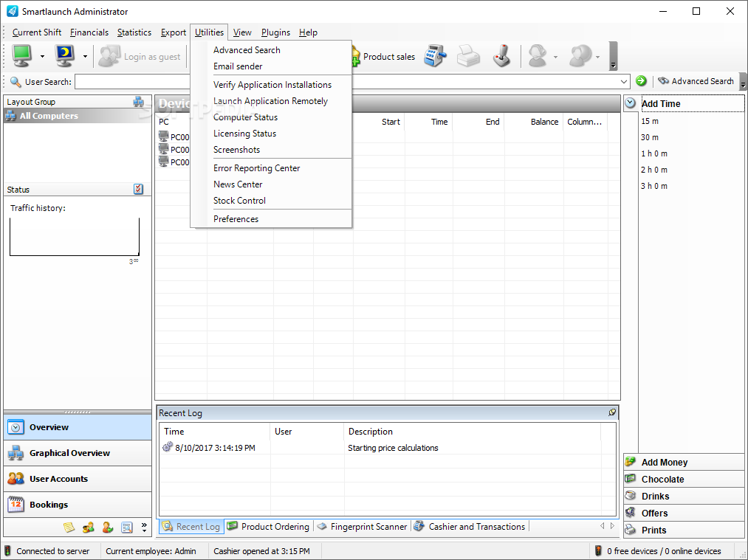Screen dimensions: 748x560
Task: Open Error Reporting Center
Action: click(271, 168)
